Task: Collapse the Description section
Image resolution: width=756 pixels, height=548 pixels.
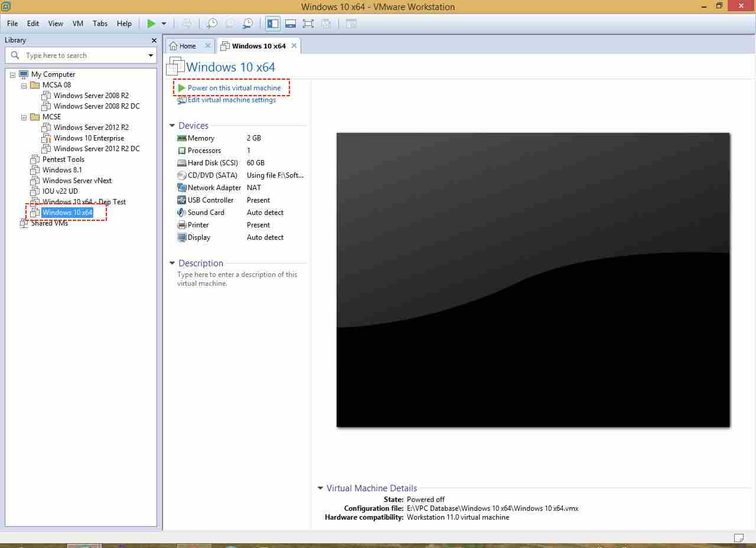Action: coord(172,263)
